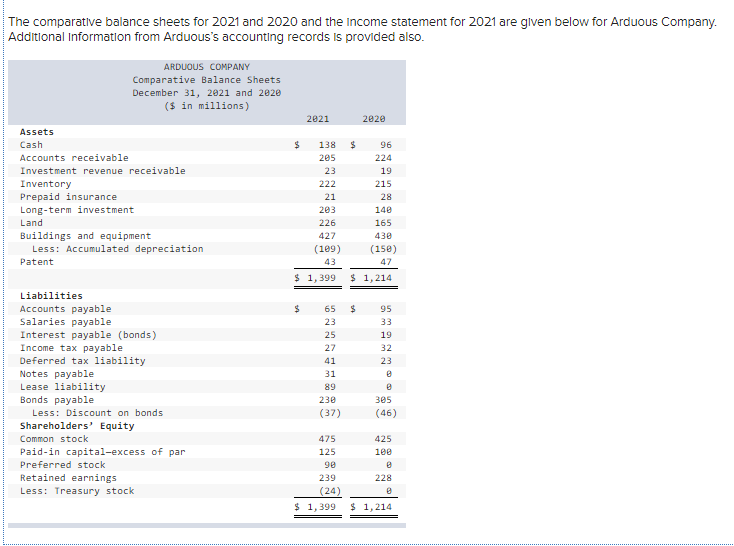Screen dimensions: 734x546
Task: Click Accumulated depreciation 2020 value (150)
Action: 383,249
